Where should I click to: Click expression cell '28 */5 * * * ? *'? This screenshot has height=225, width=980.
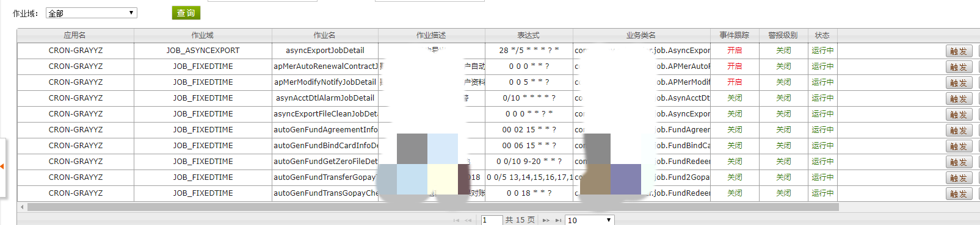tap(529, 51)
